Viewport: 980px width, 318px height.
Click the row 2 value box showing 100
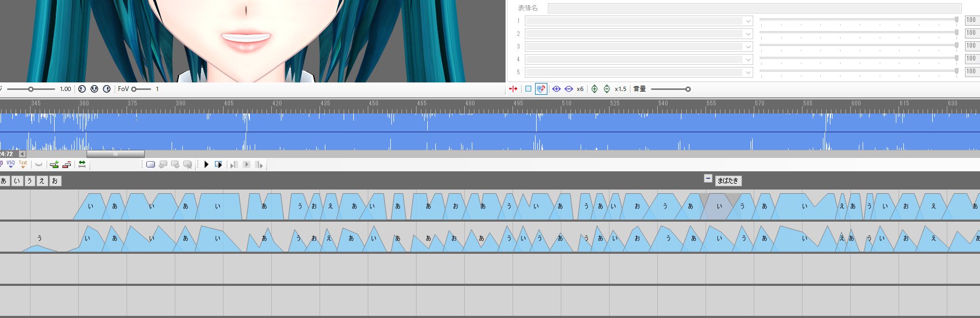[x=972, y=33]
